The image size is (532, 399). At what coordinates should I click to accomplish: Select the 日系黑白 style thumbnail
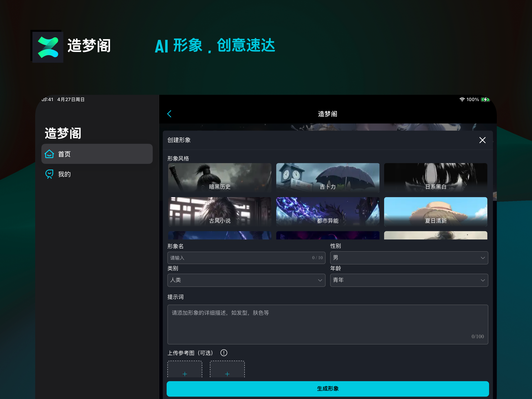pyautogui.click(x=436, y=178)
